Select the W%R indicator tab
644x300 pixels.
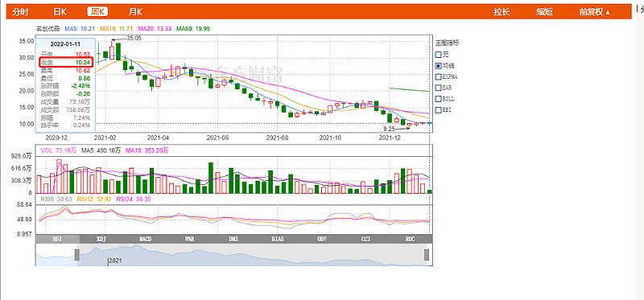click(x=189, y=239)
